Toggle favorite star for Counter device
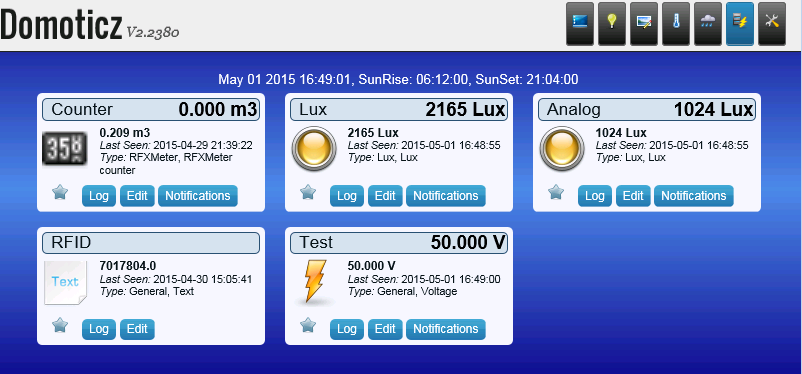802x374 pixels. click(60, 192)
